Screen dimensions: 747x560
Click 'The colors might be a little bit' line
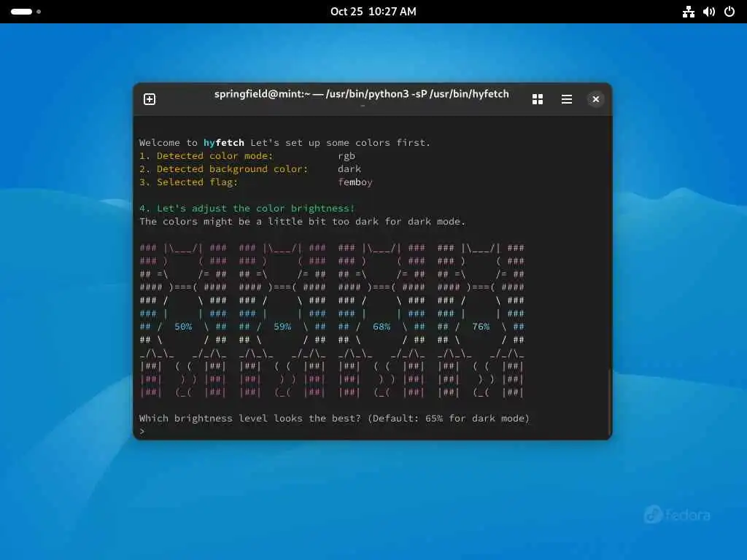point(303,222)
